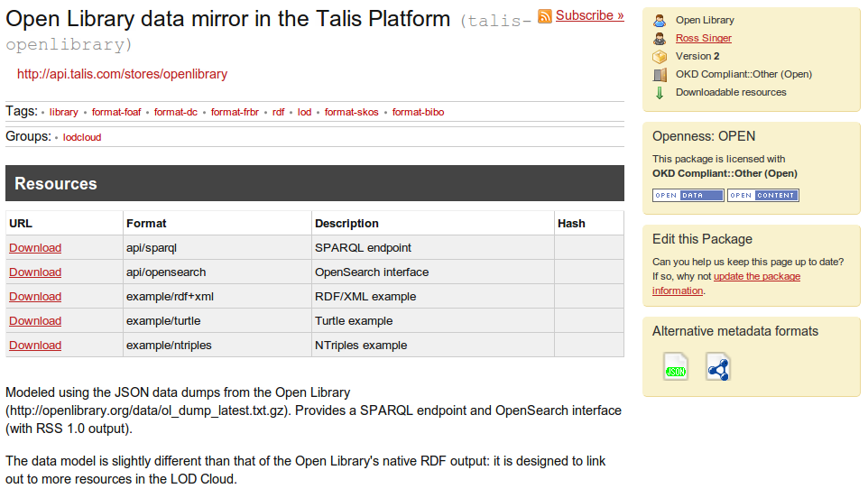Image resolution: width=868 pixels, height=498 pixels.
Task: Open the api.talis.com openlibrary store URL
Action: [x=123, y=74]
